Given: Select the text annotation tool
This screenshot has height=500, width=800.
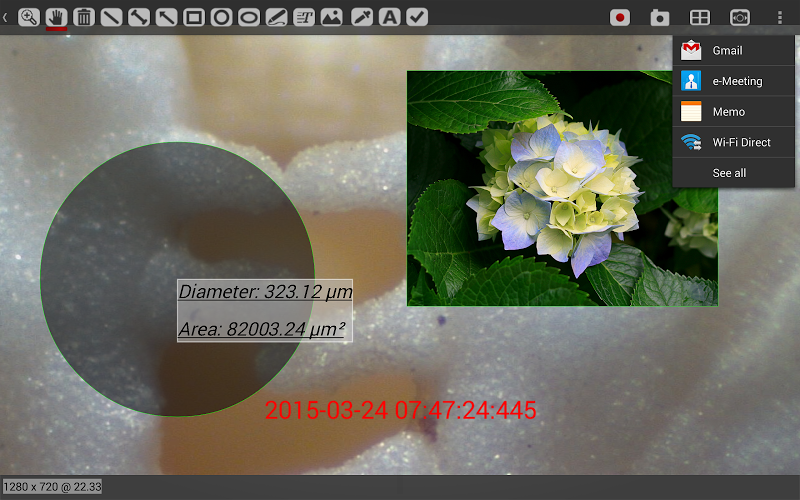Looking at the screenshot, I should pos(304,17).
